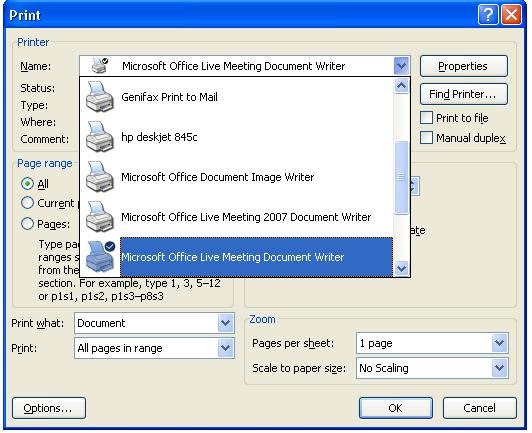Image resolution: width=532 pixels, height=433 pixels.
Task: Open printer Properties
Action: 463,66
